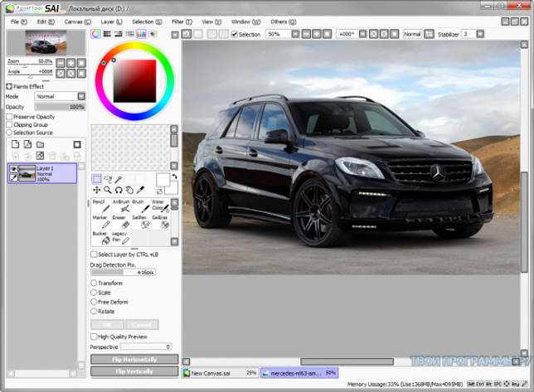This screenshot has height=392, width=534.
Task: Choose the Transform radio option
Action: click(x=94, y=283)
